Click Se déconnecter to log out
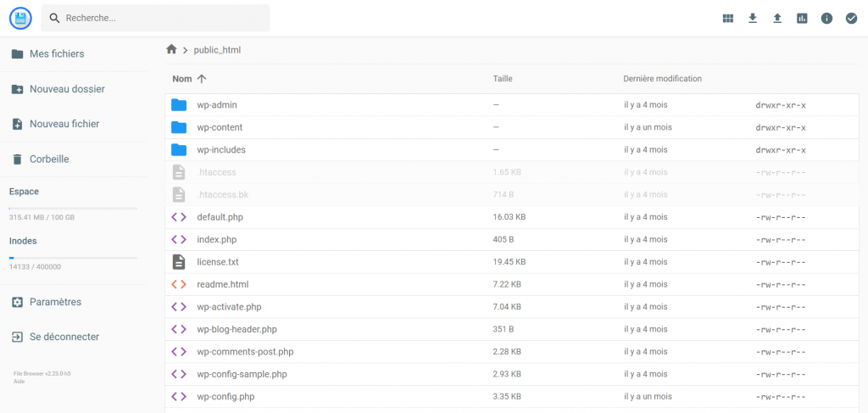Screen dimensions: 868x413 [x=64, y=337]
